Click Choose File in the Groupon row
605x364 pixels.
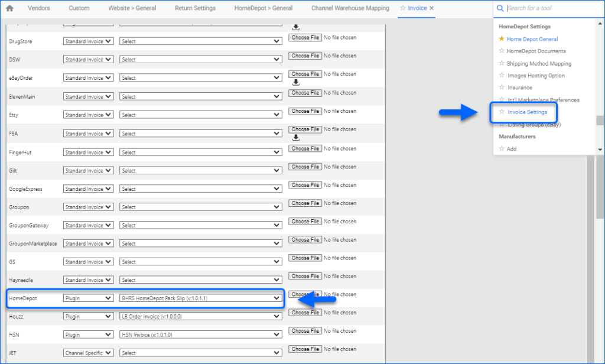click(304, 203)
